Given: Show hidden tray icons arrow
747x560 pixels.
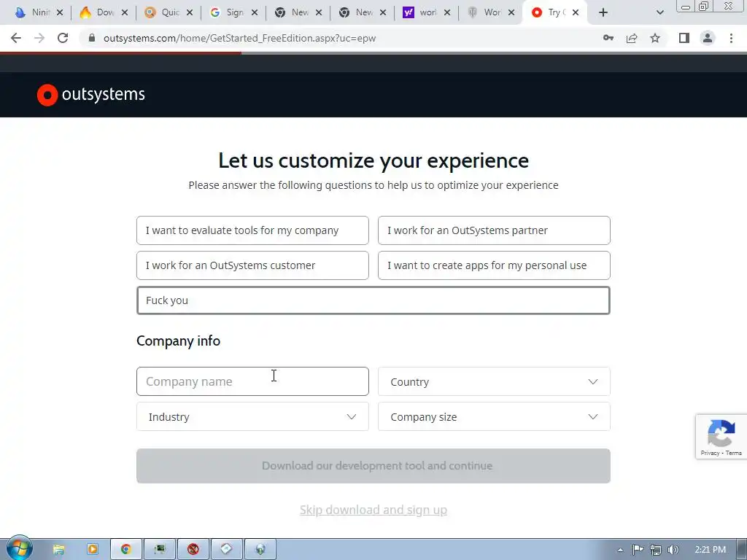Looking at the screenshot, I should pyautogui.click(x=620, y=550).
